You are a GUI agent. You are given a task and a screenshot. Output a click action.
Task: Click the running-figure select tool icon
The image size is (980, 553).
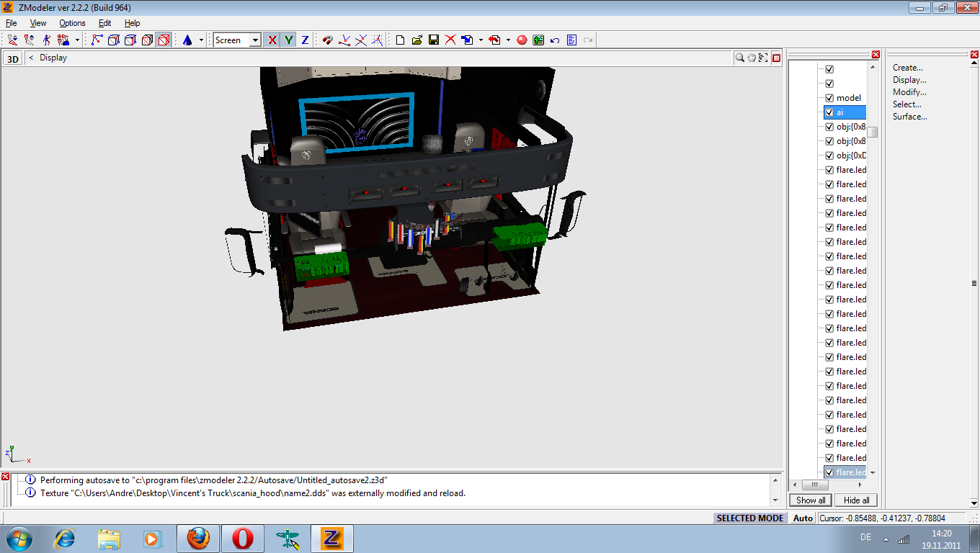coord(46,40)
